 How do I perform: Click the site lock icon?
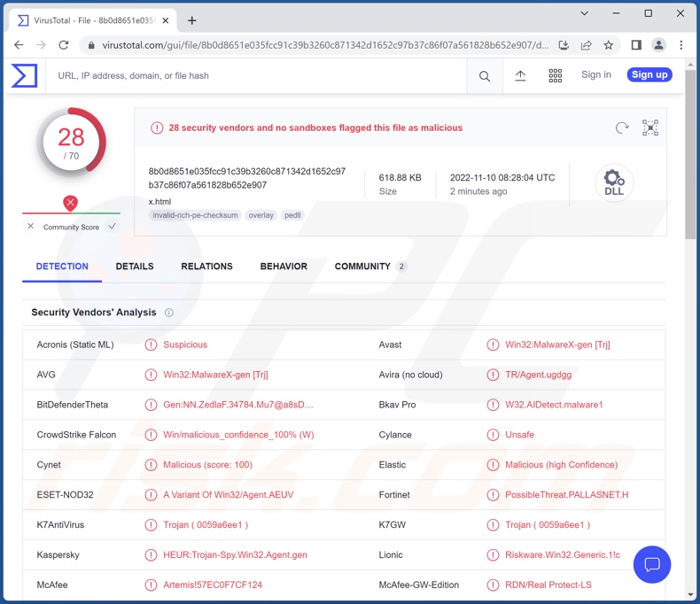pyautogui.click(x=91, y=45)
